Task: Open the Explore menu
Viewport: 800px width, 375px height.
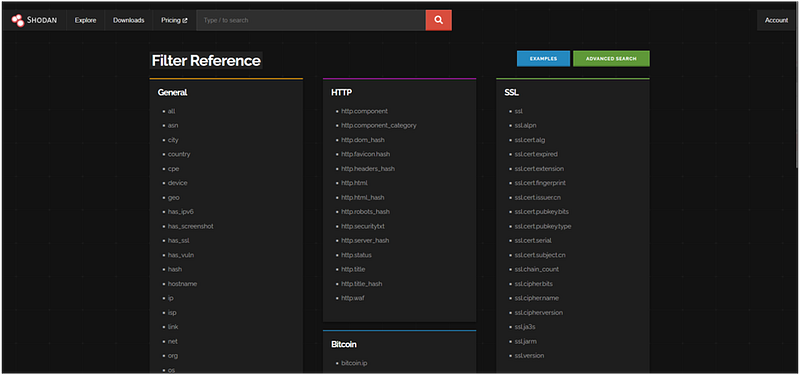Action: pyautogui.click(x=85, y=20)
